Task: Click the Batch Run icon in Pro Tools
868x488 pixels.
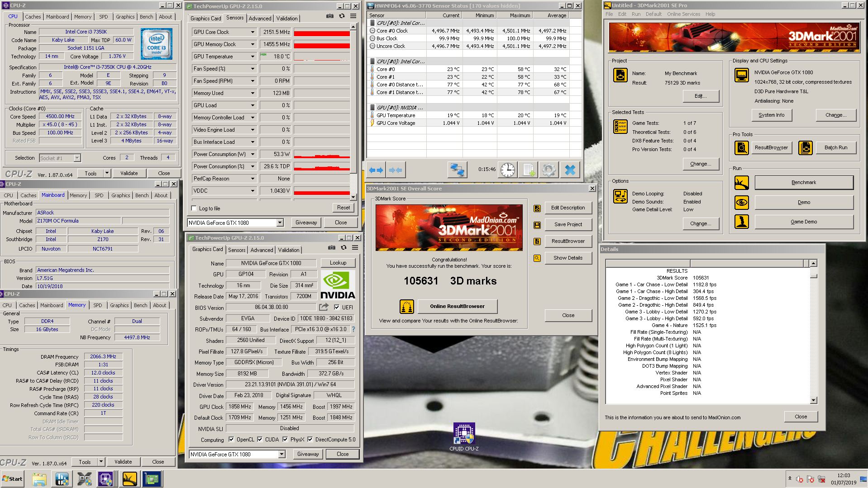Action: [x=806, y=147]
